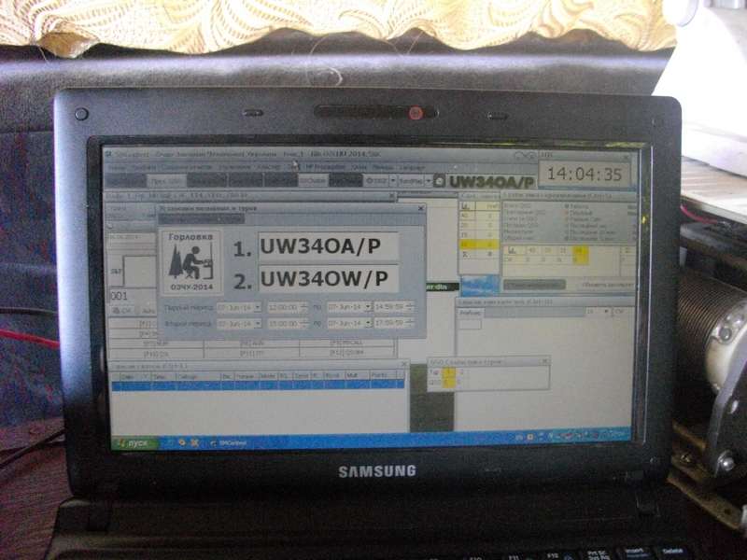Screen dimensions: 747x560
Task: Click the 20 band row in multipliers table
Action: click(x=479, y=225)
